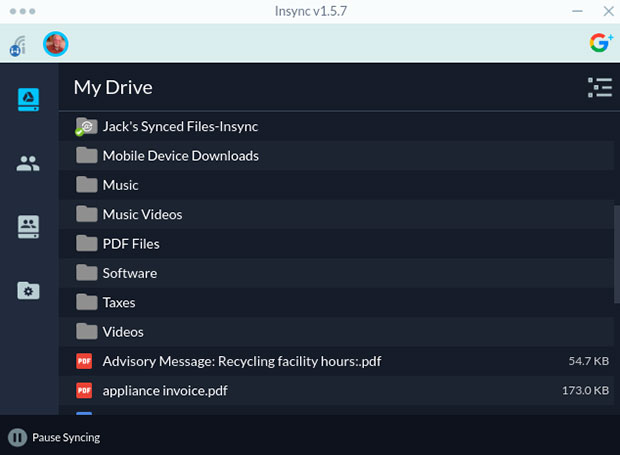The width and height of the screenshot is (620, 455).
Task: Open the Team Drives sidebar icon
Action: 28,227
